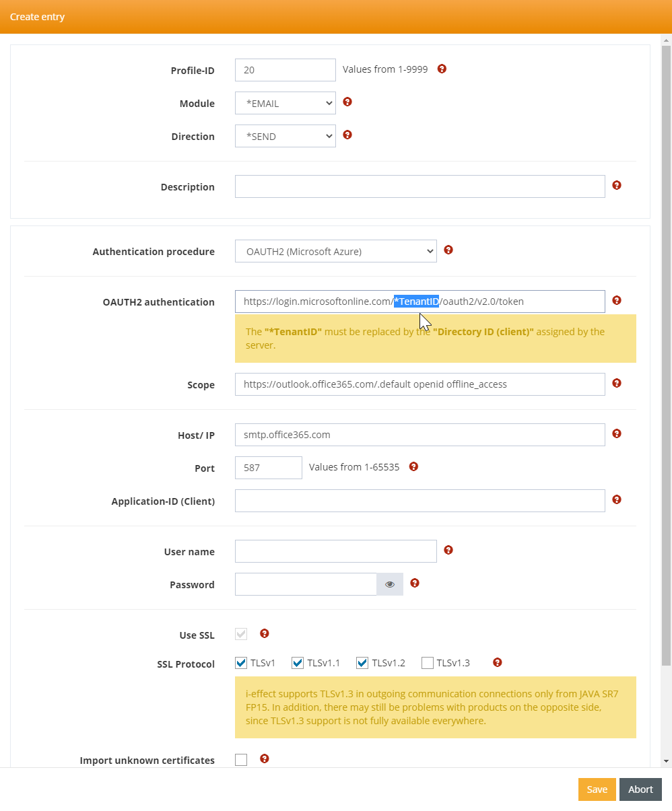Toggle password visibility eye icon
672x811 pixels.
[390, 584]
